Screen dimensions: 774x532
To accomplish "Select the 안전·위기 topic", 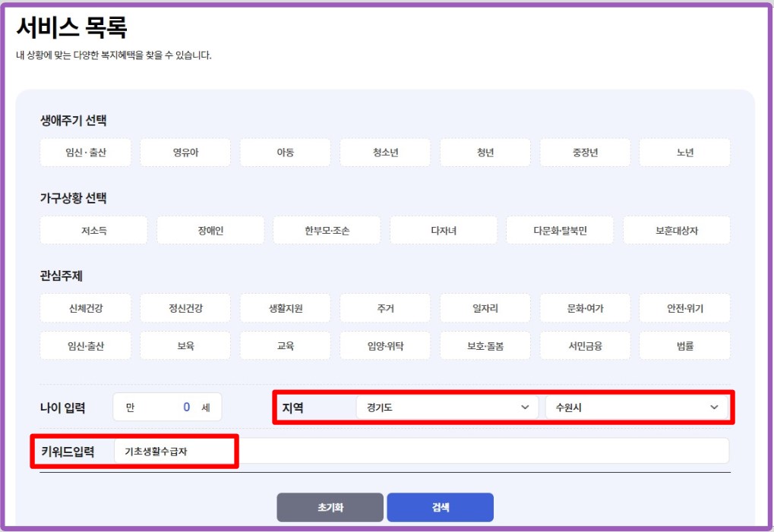I will click(684, 308).
